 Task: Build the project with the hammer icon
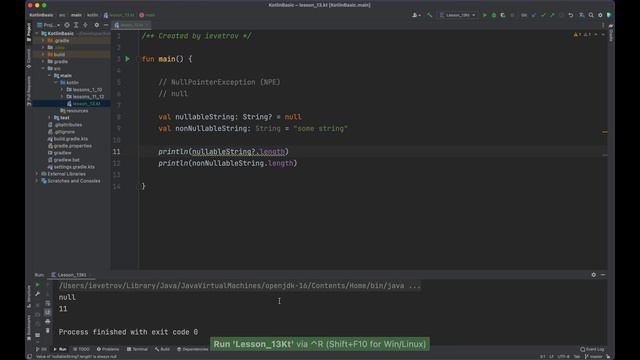(x=429, y=15)
